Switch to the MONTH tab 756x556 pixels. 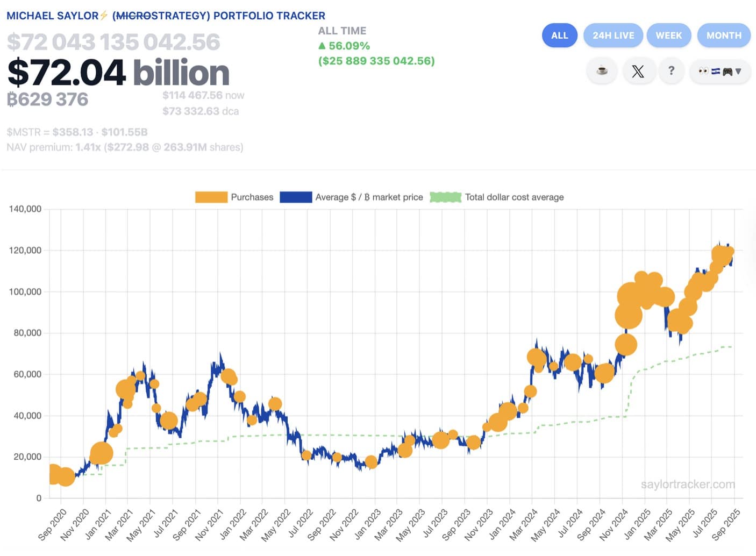click(724, 35)
